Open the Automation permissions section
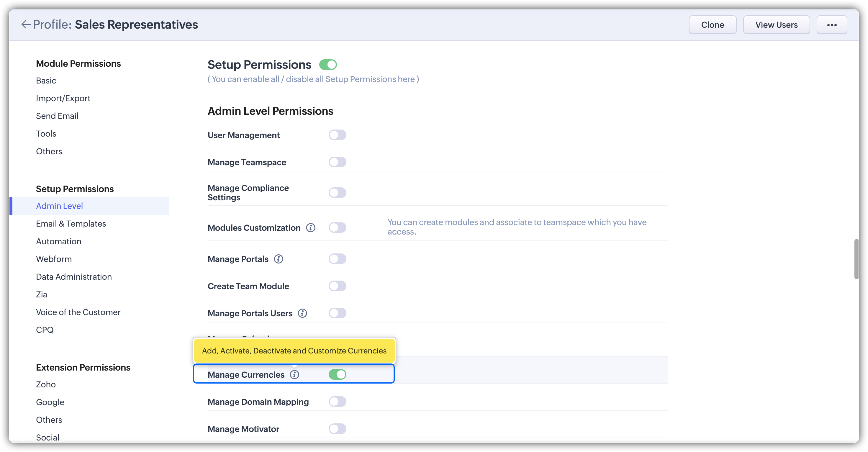 (59, 241)
